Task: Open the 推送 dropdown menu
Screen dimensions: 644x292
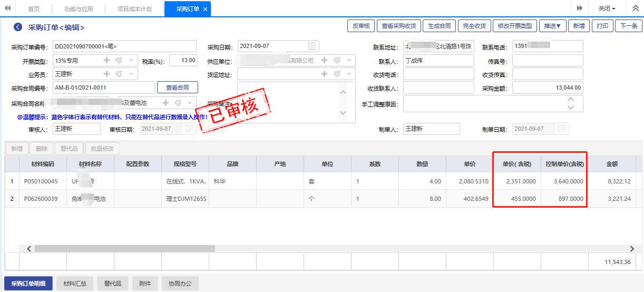Action: coord(552,26)
